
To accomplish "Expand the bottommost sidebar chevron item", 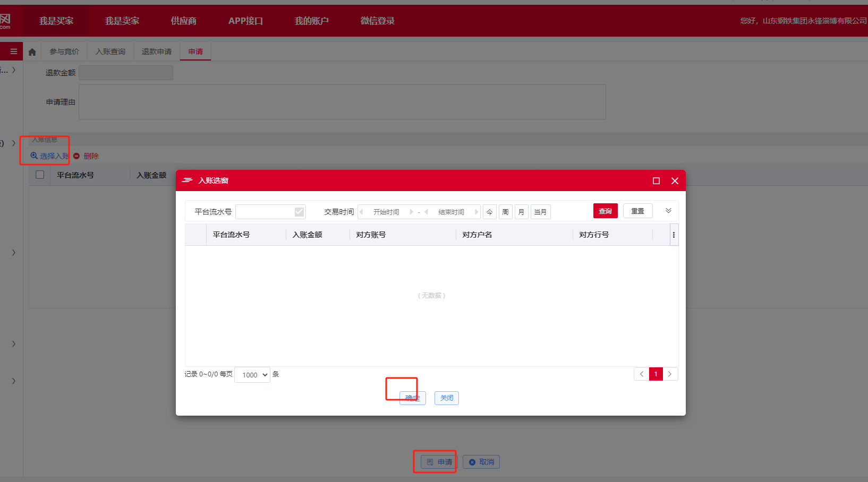I will pyautogui.click(x=14, y=381).
